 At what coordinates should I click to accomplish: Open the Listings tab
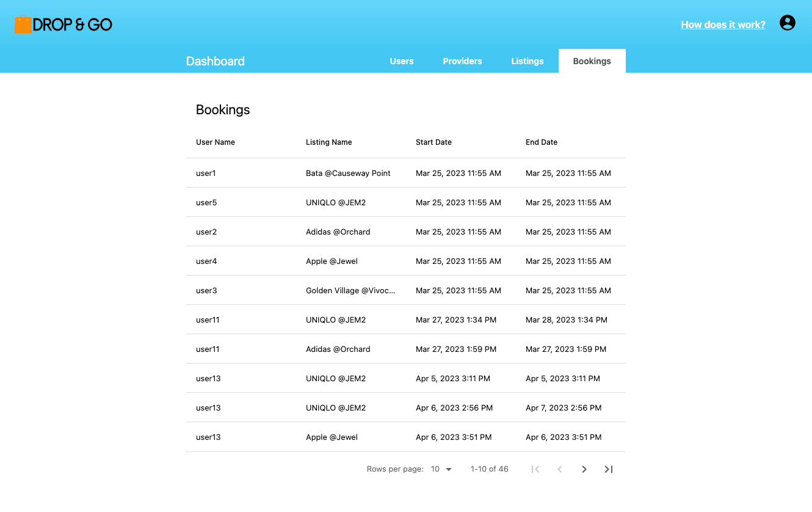pyautogui.click(x=527, y=61)
